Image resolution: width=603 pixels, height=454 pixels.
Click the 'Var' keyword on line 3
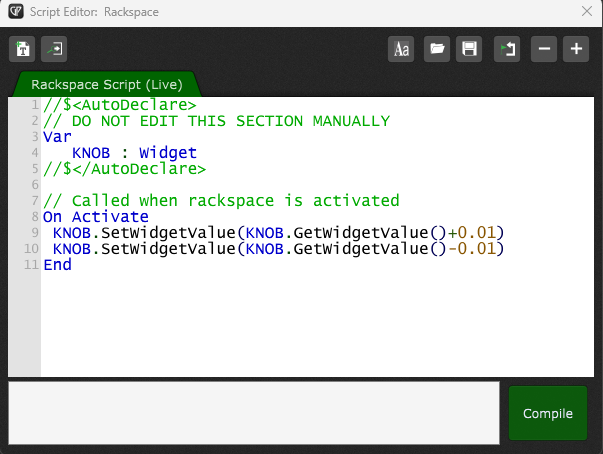57,137
